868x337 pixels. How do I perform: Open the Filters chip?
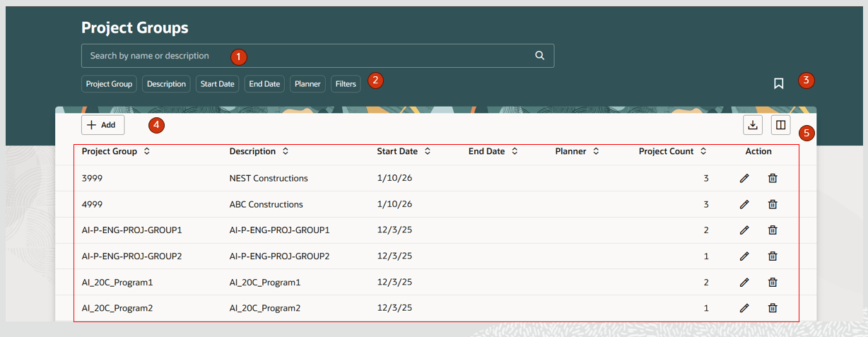click(x=346, y=83)
